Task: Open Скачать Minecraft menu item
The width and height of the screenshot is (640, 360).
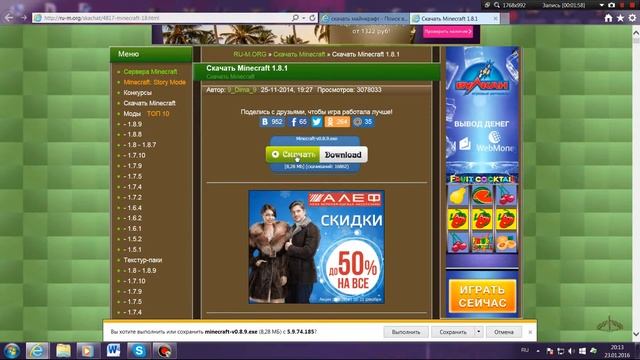Action: 149,103
